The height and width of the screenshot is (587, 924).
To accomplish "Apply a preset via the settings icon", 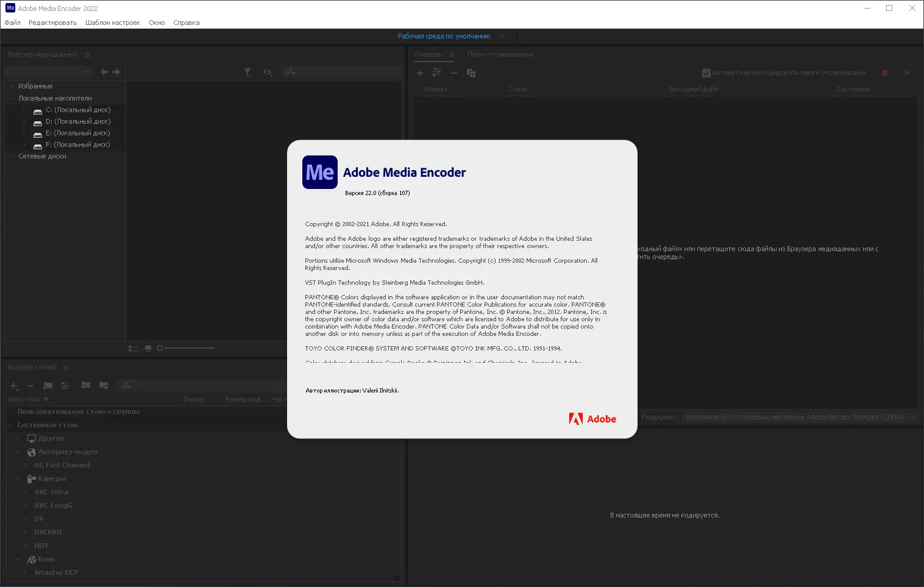I will click(436, 73).
